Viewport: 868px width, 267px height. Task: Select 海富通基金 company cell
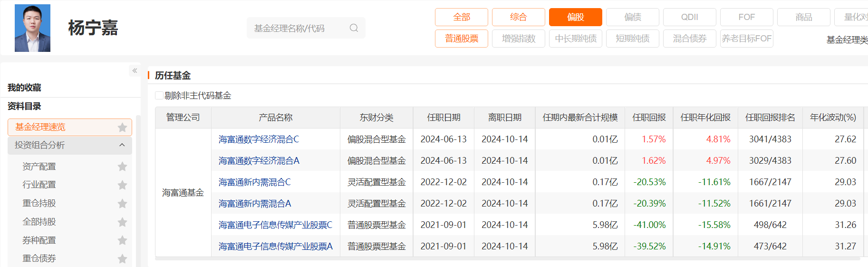pos(183,193)
